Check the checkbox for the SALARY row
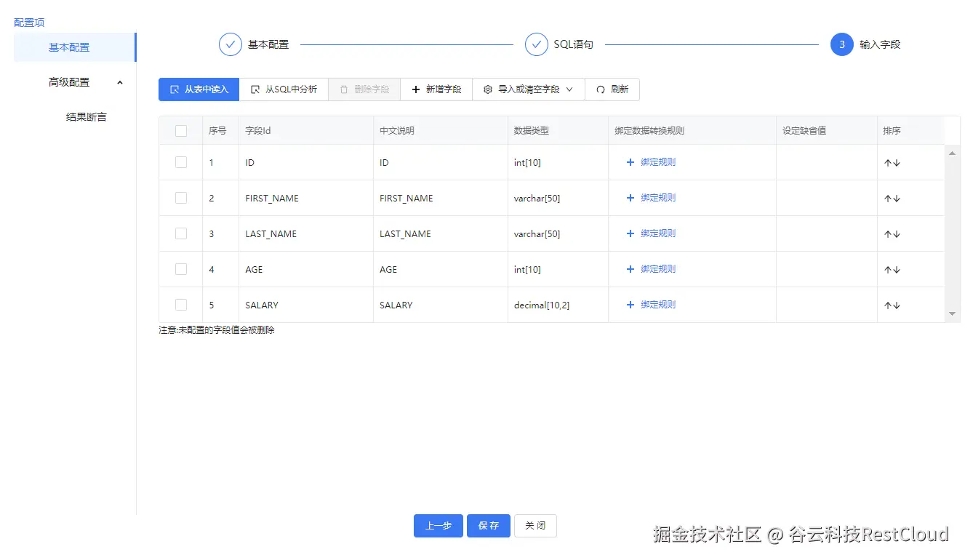965x560 pixels. (x=181, y=305)
